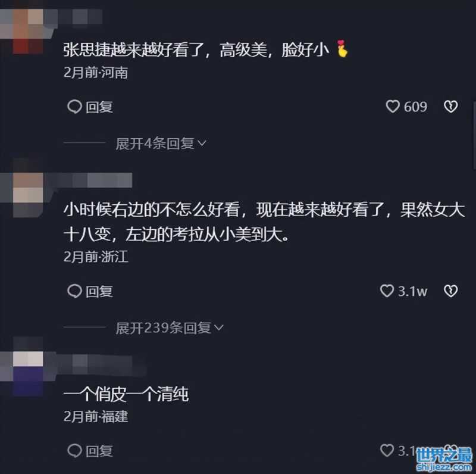Image resolution: width=476 pixels, height=474 pixels.
Task: Like the 一个俏皮一个清纯 comment
Action: [387, 450]
